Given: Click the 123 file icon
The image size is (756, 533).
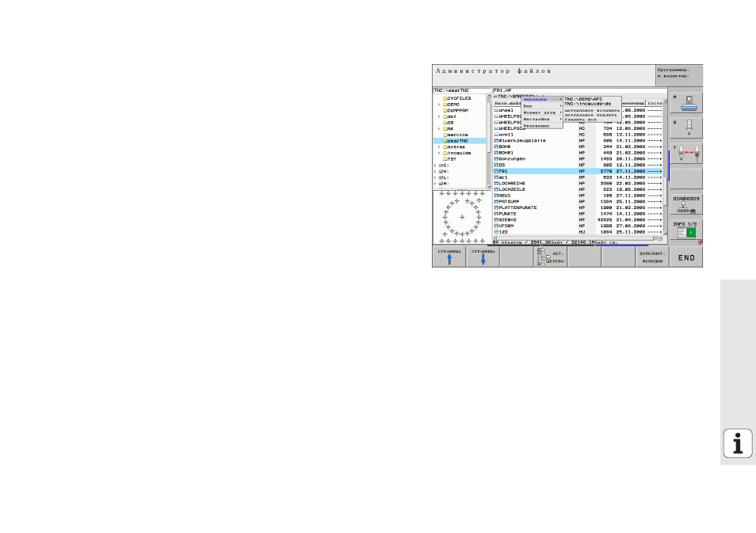Looking at the screenshot, I should click(496, 232).
